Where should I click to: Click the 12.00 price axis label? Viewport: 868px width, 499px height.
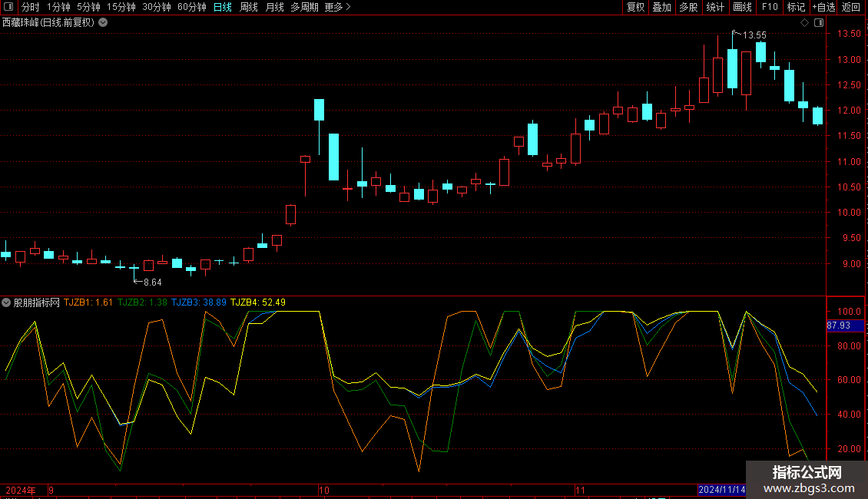(849, 110)
